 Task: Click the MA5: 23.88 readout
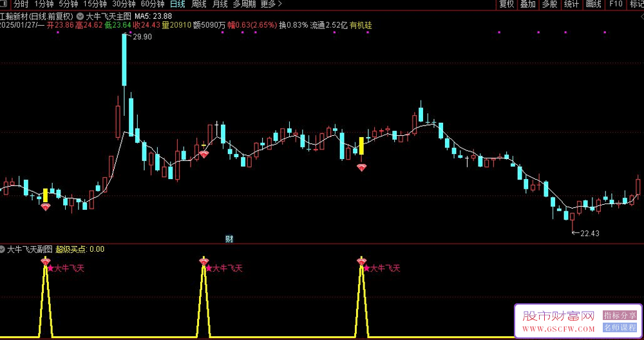click(153, 17)
